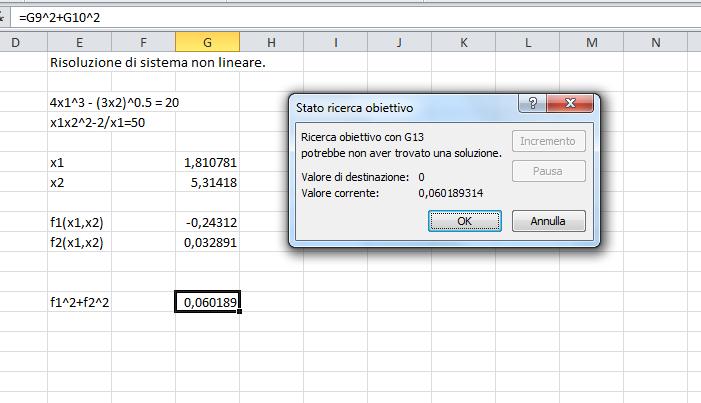Screen dimensions: 701x403
Task: Select the title cell 'Risoluzione di sistema non lineare.'
Action: point(79,62)
